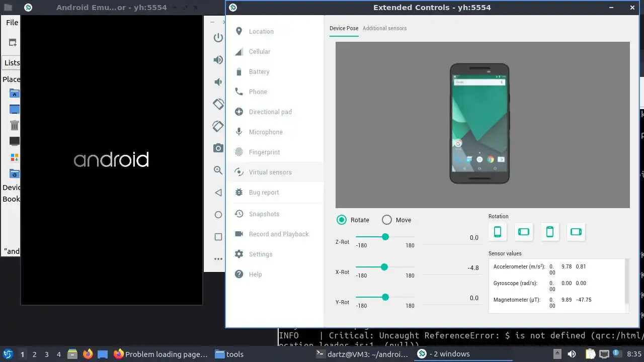Click the network tray icon

pyautogui.click(x=604, y=354)
